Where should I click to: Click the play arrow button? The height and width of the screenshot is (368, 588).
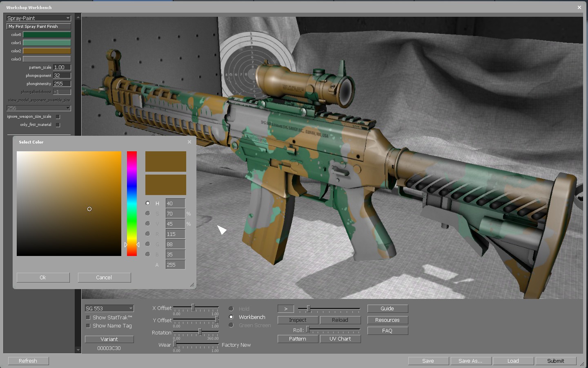(x=286, y=309)
